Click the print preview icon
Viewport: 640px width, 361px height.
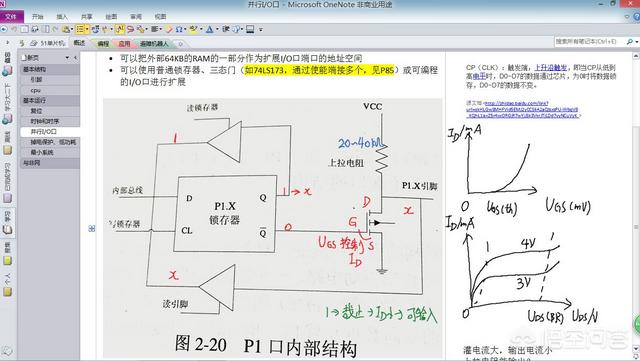35,29
